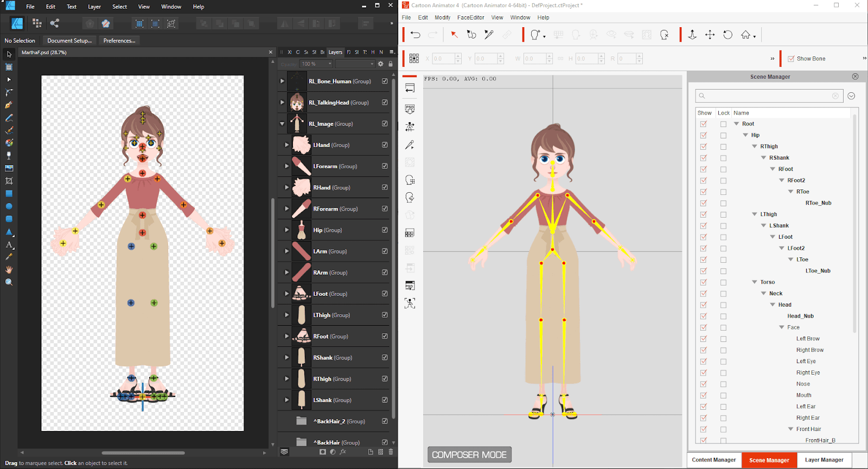
Task: Switch to the Pixel Persona icon
Action: click(37, 23)
